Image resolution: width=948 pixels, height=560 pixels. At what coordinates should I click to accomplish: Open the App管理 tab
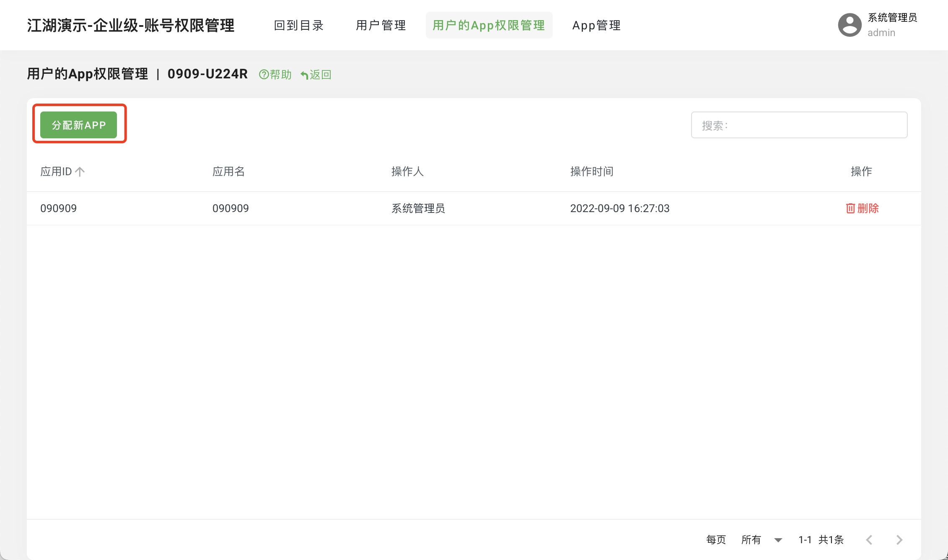596,26
